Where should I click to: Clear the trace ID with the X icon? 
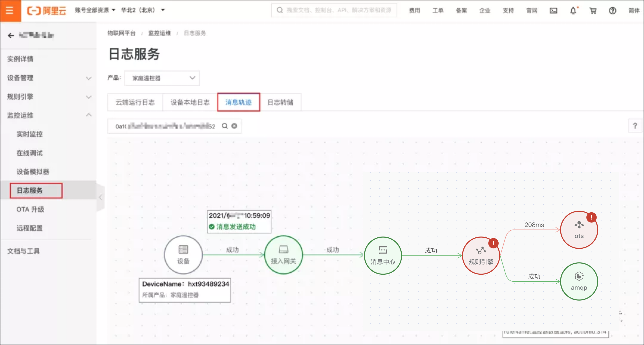(234, 126)
